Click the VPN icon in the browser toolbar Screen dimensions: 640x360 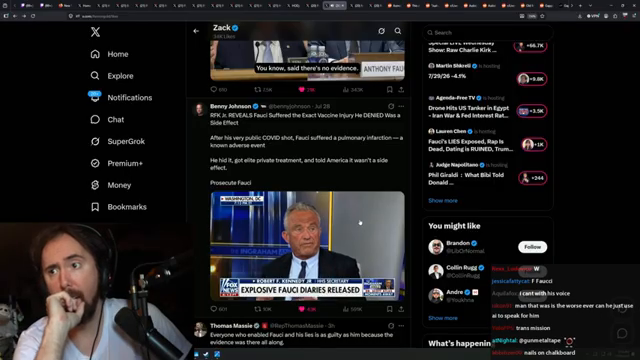593,16
